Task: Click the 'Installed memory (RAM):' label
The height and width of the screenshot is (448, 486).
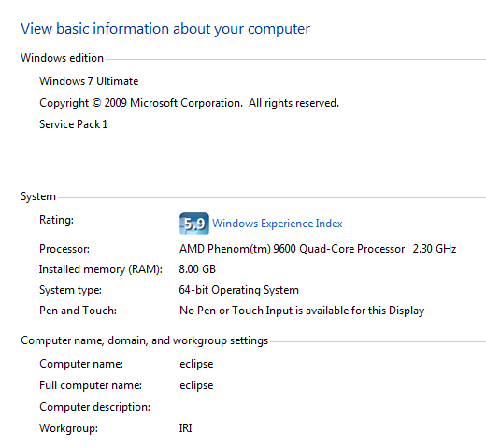Action: pos(101,269)
